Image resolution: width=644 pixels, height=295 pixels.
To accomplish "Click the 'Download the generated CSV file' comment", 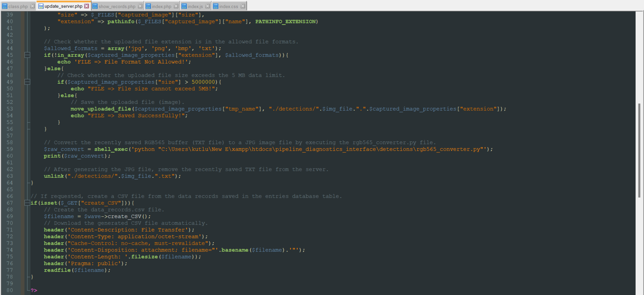I will click(126, 223).
